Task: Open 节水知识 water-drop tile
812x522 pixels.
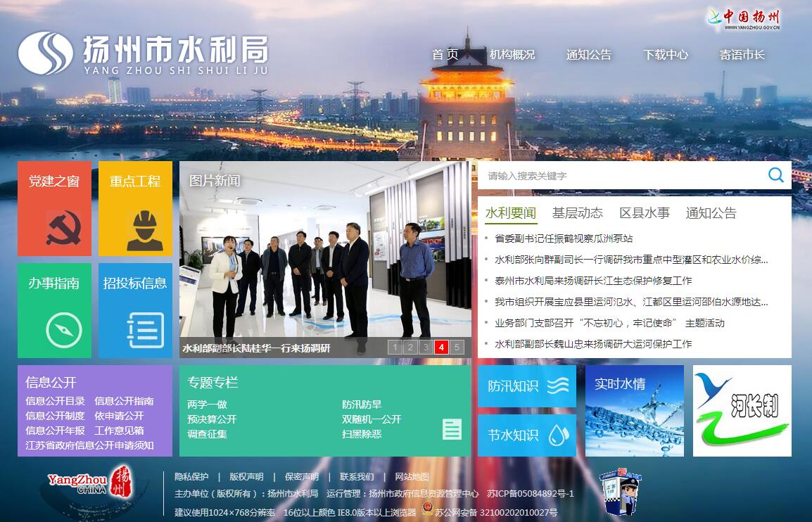Action: point(526,435)
